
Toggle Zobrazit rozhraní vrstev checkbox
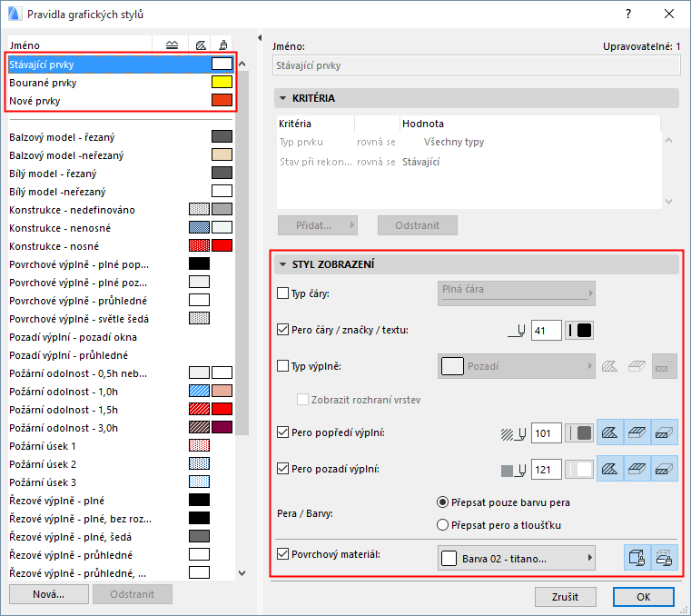[x=302, y=400]
